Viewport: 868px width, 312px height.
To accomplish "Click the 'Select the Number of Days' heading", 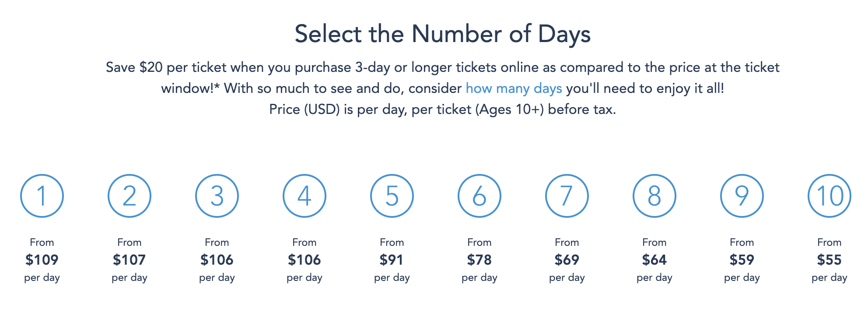I will coord(442,34).
